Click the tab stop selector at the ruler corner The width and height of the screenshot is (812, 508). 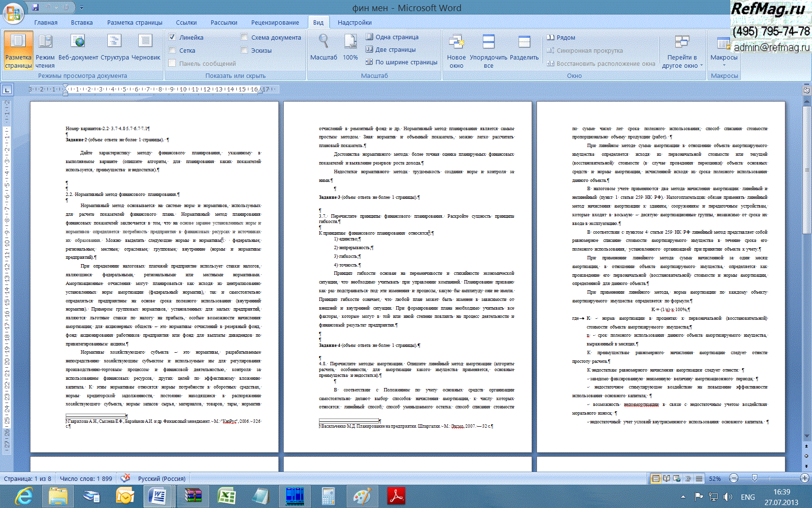7,90
